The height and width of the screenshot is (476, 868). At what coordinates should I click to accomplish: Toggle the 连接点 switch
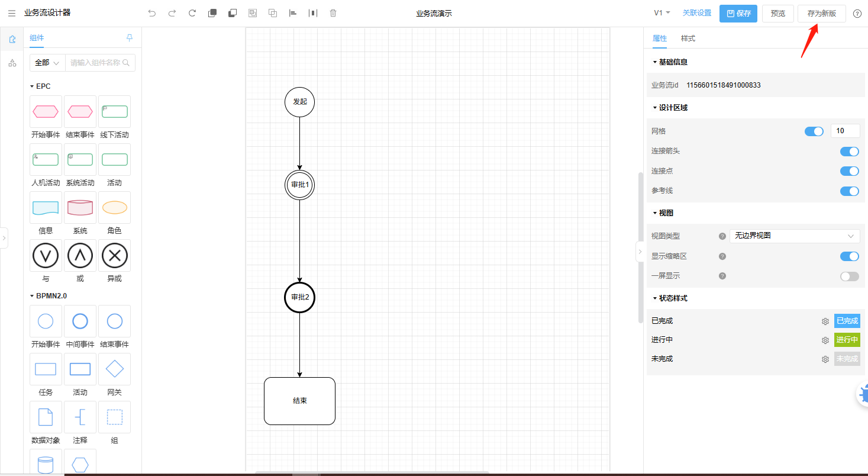[x=850, y=171]
